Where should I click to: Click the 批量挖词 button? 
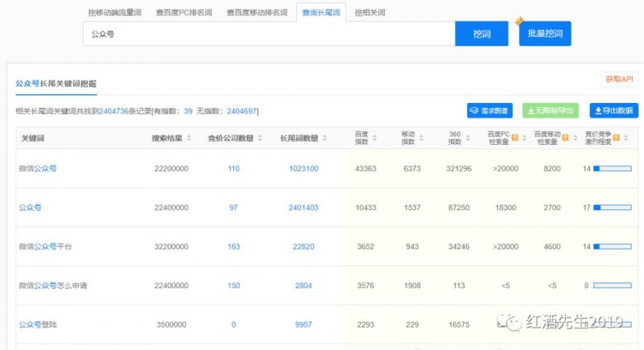coord(545,34)
